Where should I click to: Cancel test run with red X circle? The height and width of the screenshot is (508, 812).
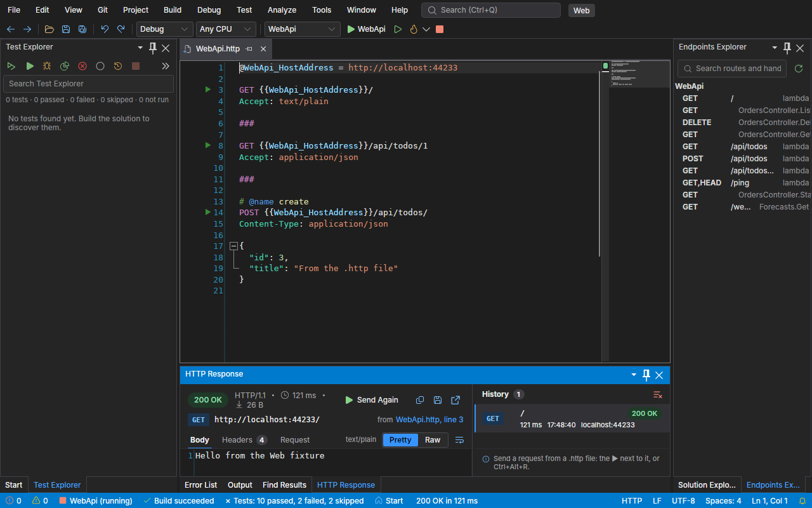point(82,66)
